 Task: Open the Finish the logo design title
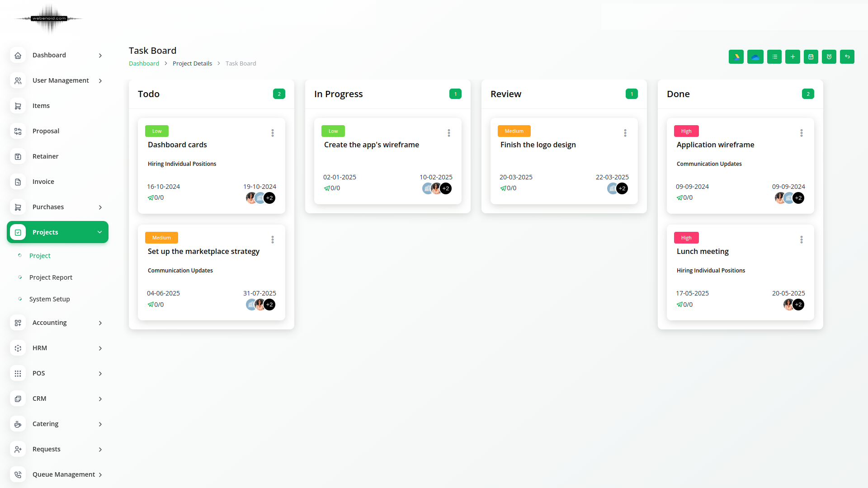538,145
